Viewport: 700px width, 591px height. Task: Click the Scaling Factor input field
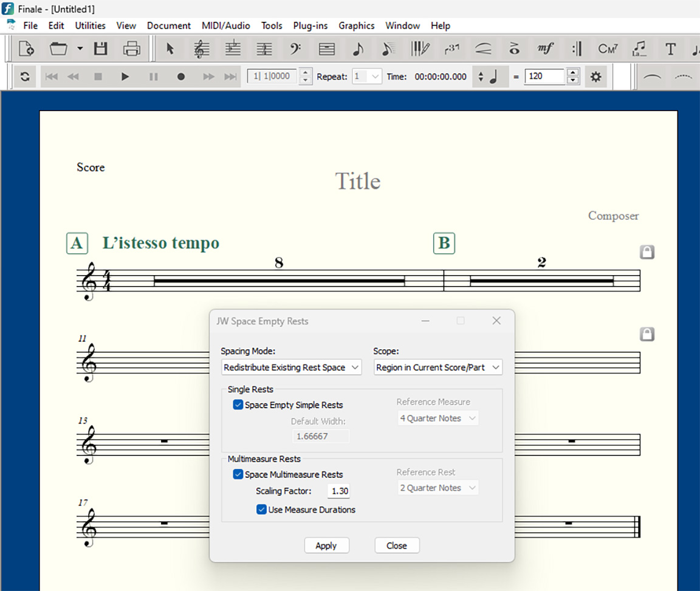tap(338, 491)
